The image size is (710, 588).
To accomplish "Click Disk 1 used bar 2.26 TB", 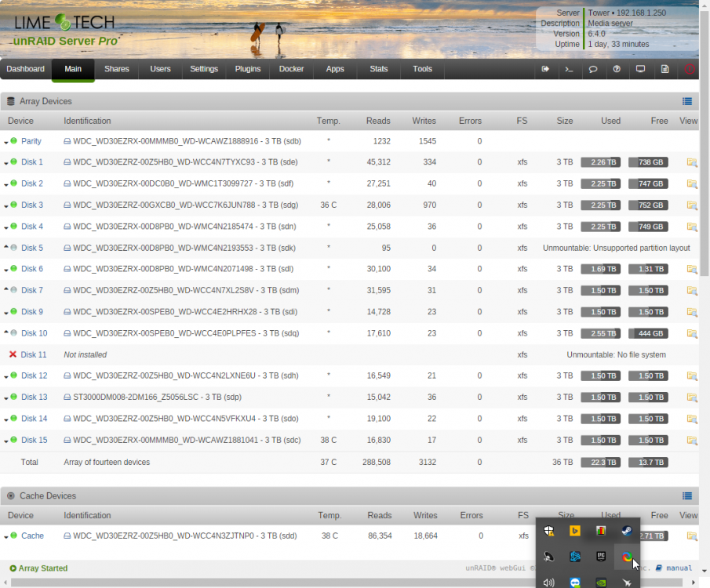I will 601,162.
